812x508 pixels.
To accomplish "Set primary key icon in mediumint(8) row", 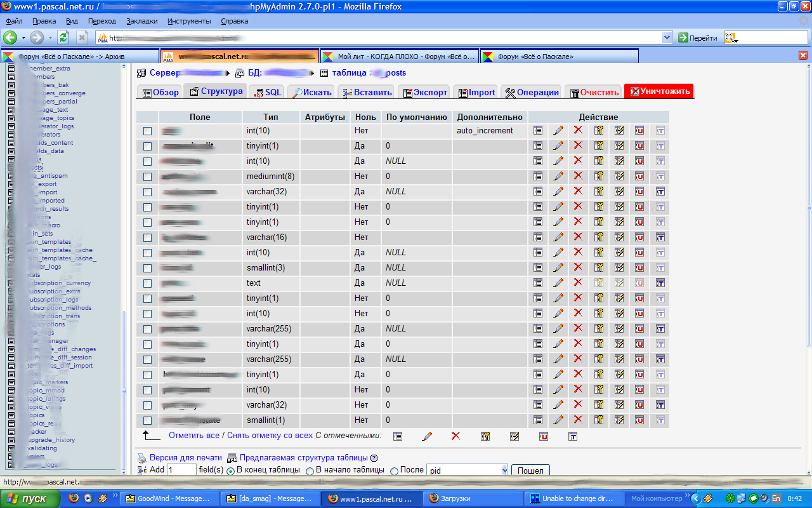I will coord(598,176).
